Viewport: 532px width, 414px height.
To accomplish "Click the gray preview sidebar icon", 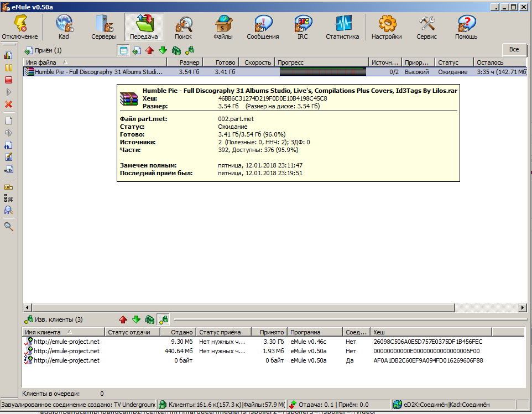I will (8, 133).
